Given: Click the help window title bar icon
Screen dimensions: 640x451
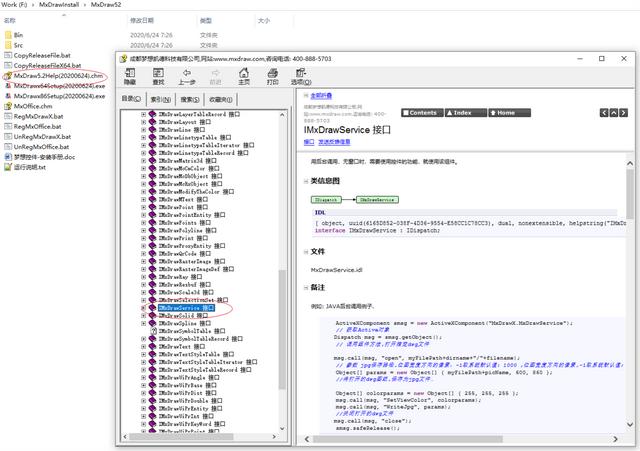Looking at the screenshot, I should (123, 59).
